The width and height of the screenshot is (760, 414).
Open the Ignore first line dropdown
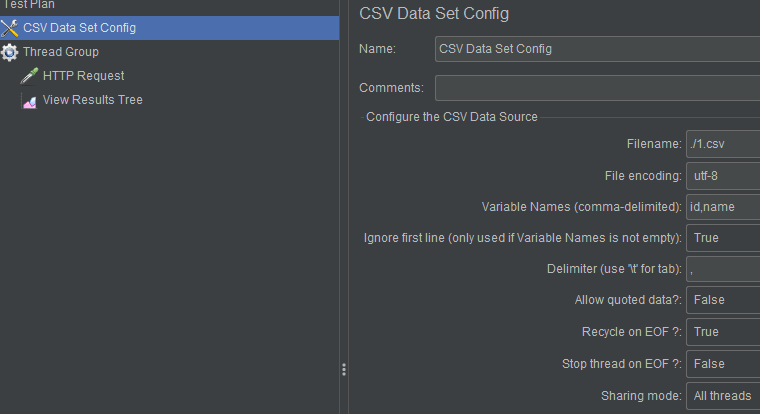[x=723, y=238]
